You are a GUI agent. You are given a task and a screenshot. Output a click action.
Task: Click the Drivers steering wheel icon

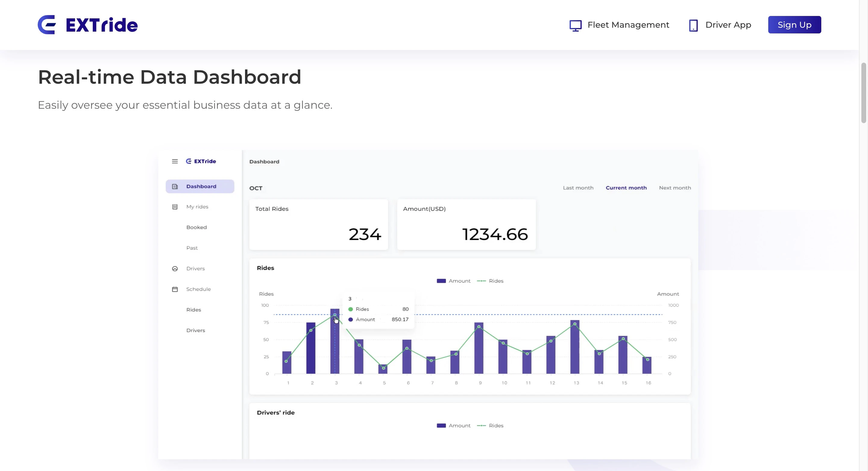point(175,269)
